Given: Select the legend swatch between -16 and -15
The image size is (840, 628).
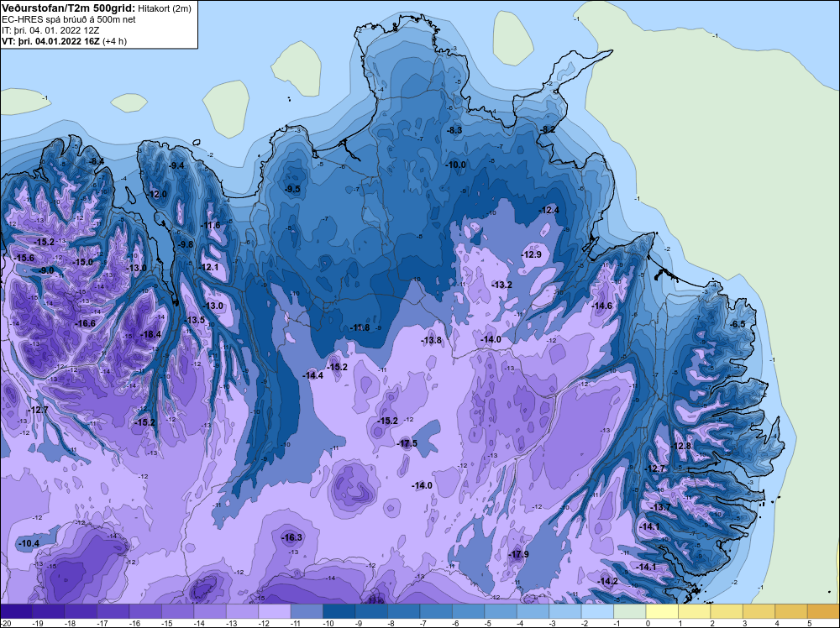Looking at the screenshot, I should pyautogui.click(x=145, y=611).
